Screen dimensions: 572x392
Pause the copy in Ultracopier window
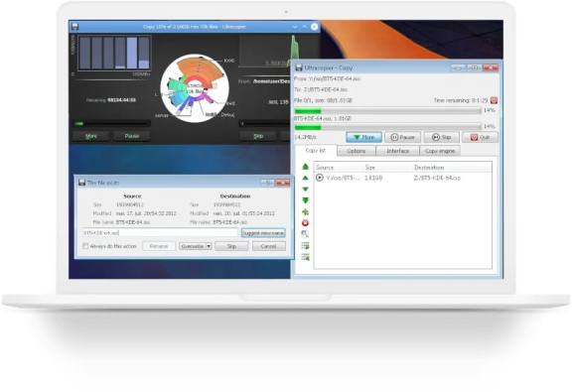[x=403, y=137]
